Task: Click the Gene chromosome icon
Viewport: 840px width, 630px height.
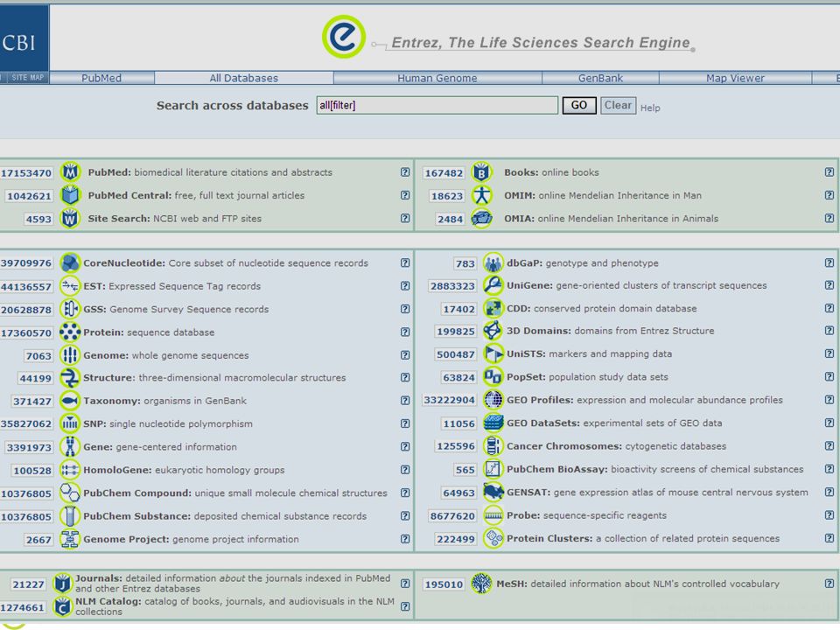Action: [x=70, y=447]
